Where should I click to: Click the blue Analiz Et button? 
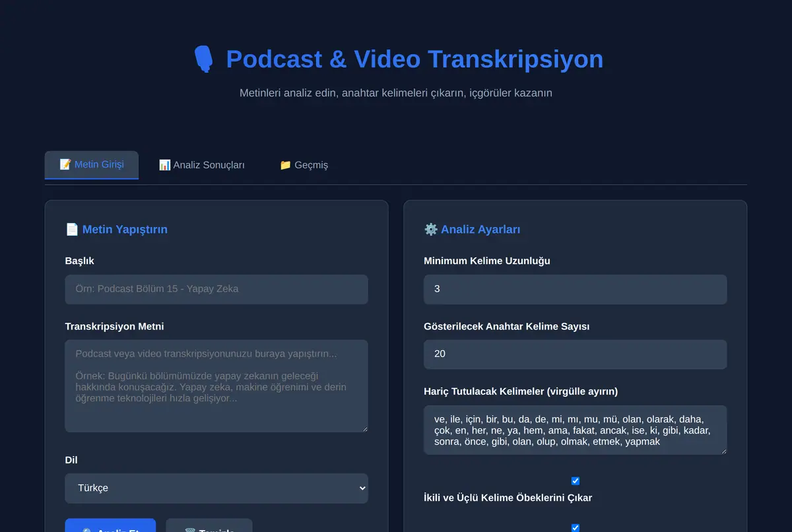110,525
